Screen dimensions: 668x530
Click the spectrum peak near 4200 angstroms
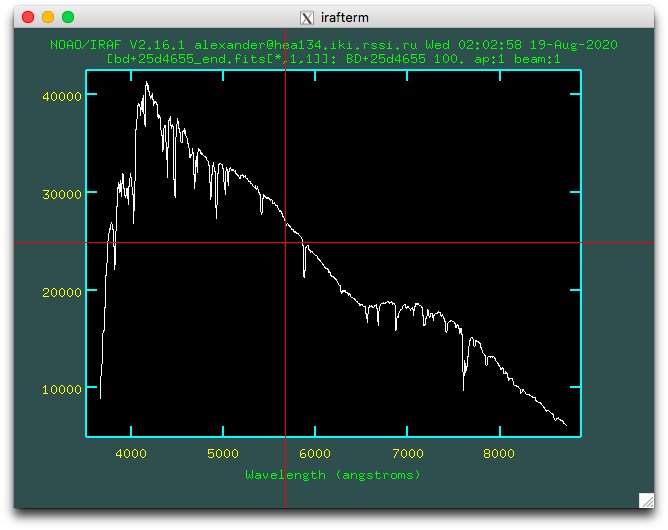pos(147,83)
